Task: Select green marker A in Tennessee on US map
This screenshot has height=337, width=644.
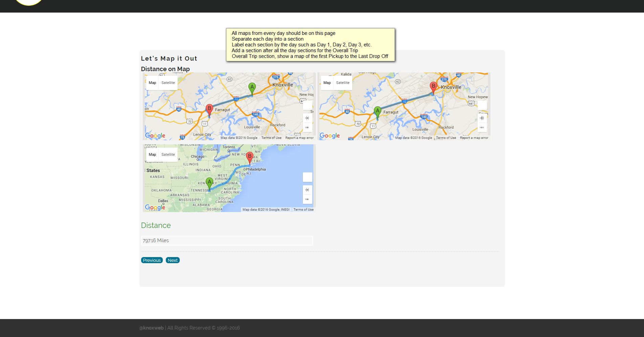Action: tap(209, 184)
